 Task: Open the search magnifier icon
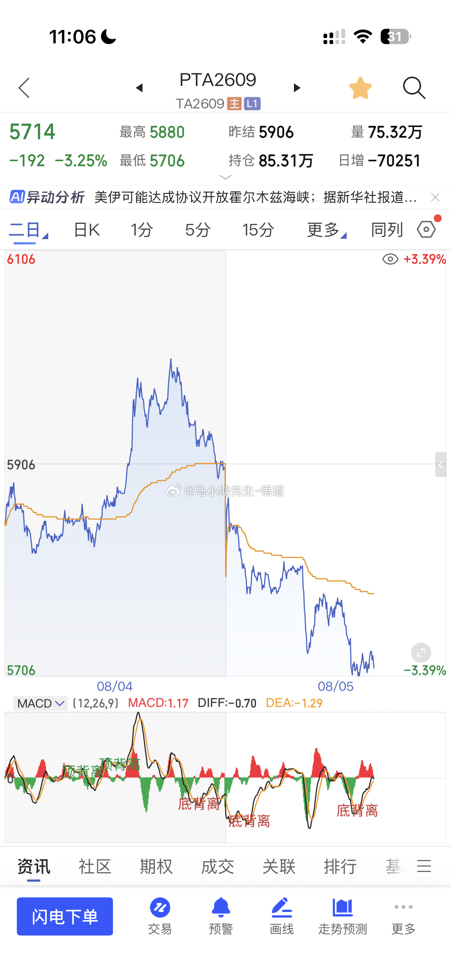pyautogui.click(x=414, y=88)
